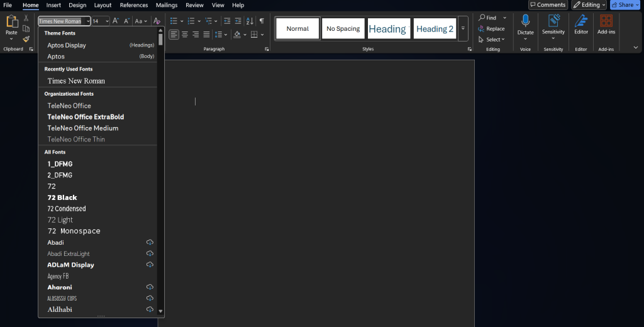Click the Increase Font Size icon
Viewport: 644px width, 327px height.
click(116, 21)
